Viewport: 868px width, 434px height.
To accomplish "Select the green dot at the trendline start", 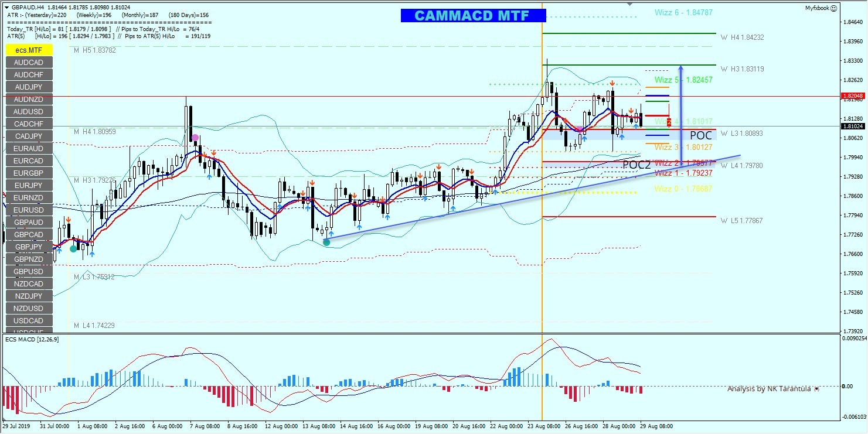I will pos(326,242).
